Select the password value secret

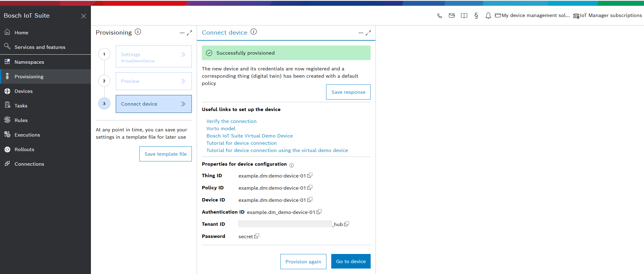point(245,236)
